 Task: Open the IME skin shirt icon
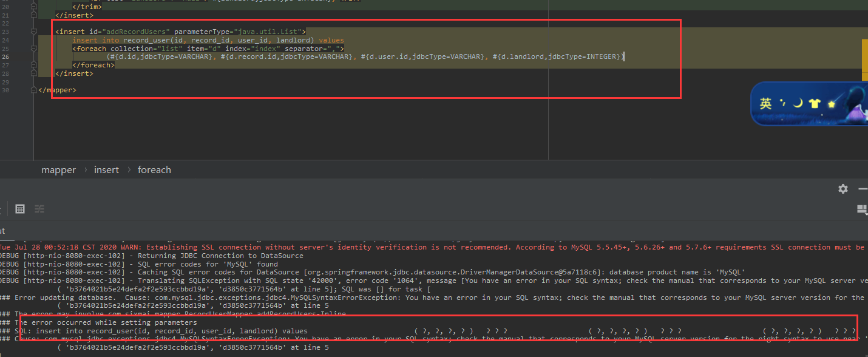pos(815,104)
